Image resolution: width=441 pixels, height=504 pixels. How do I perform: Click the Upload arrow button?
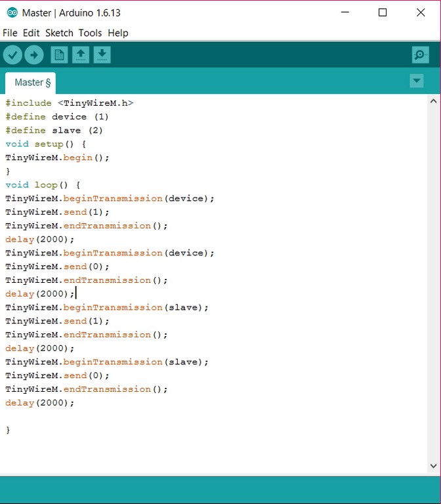pyautogui.click(x=34, y=55)
